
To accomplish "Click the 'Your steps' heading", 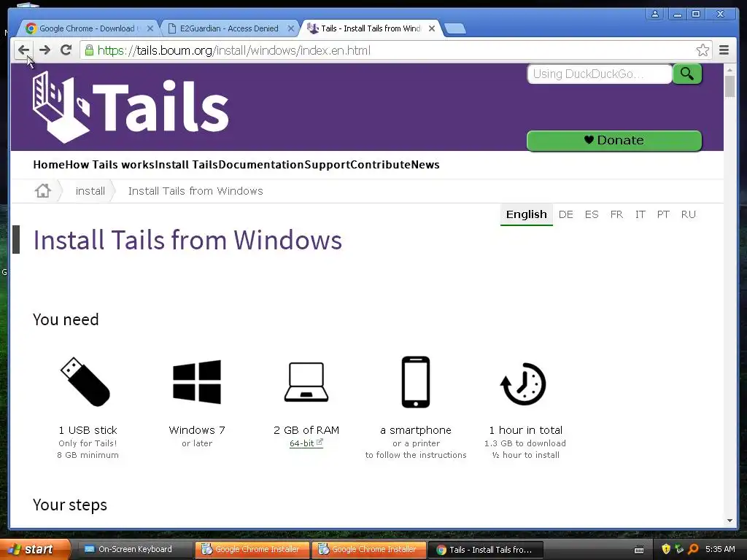I will pos(70,505).
